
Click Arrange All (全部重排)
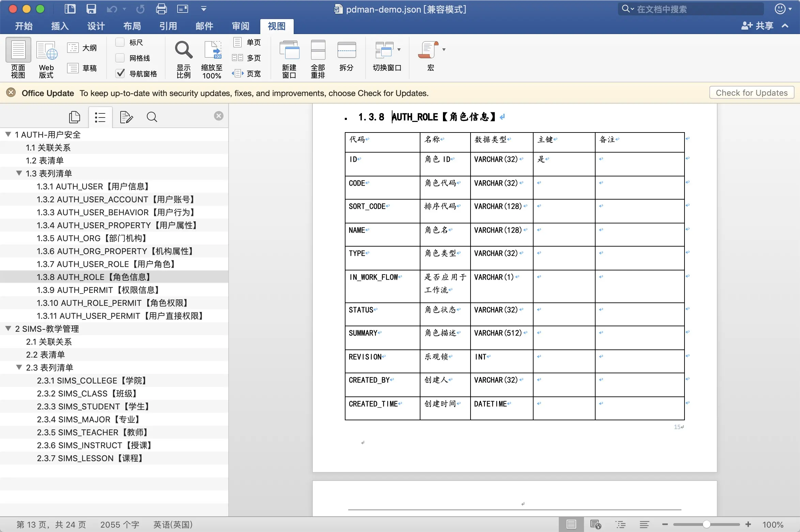point(318,59)
